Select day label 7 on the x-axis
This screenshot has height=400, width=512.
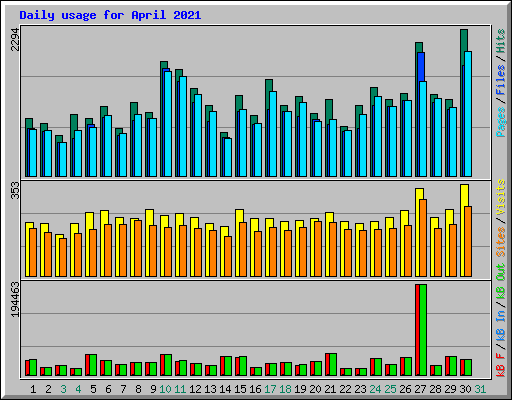(123, 389)
